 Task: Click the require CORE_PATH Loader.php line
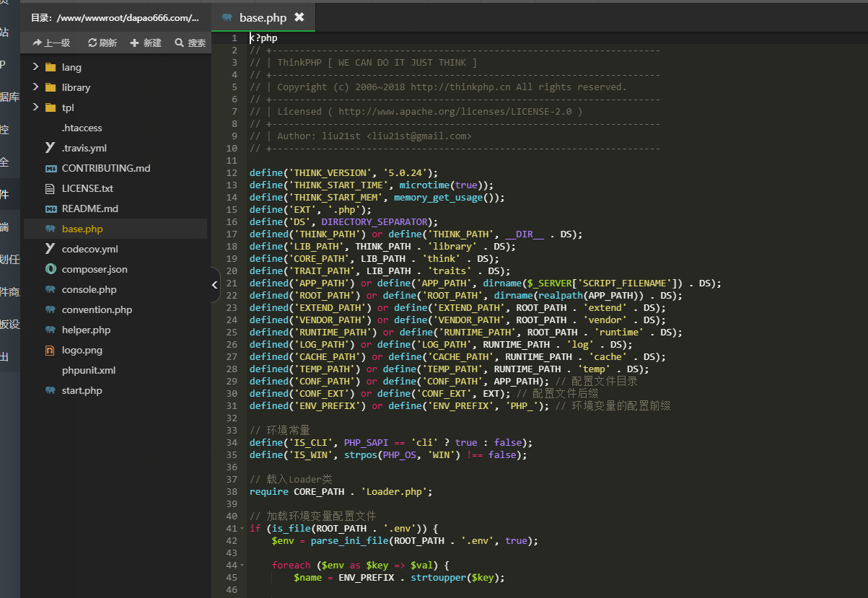pos(341,491)
